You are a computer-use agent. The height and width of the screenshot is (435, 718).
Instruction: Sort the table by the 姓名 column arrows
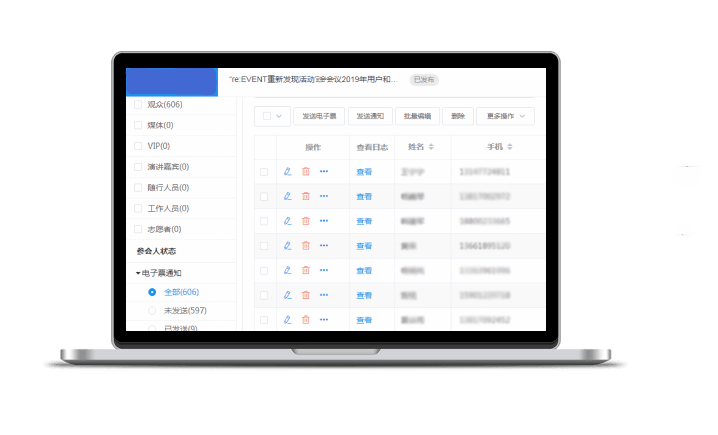coord(431,147)
